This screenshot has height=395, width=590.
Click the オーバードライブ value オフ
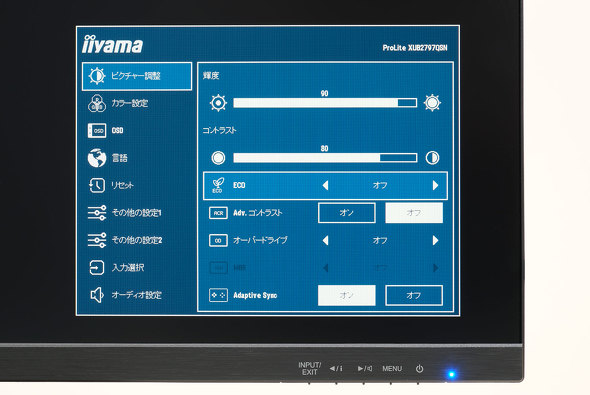pyautogui.click(x=380, y=240)
